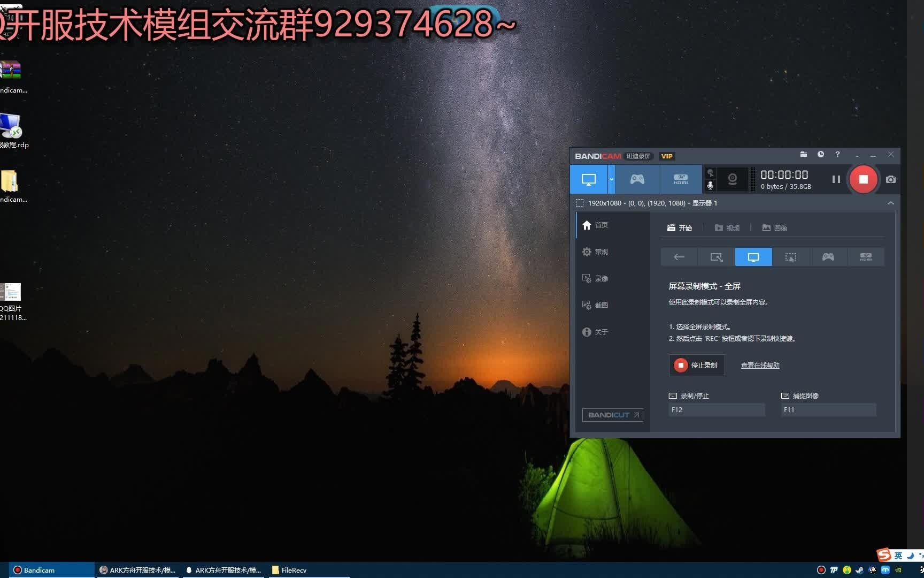Switch to the 视频 tab
Screen dimensions: 924x578
[x=727, y=227]
